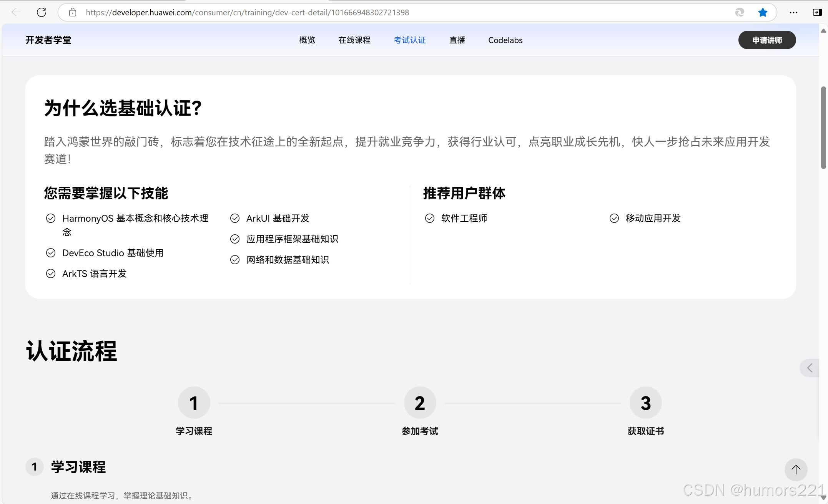Click check circle beside ArkTS 语言开发

click(51, 274)
